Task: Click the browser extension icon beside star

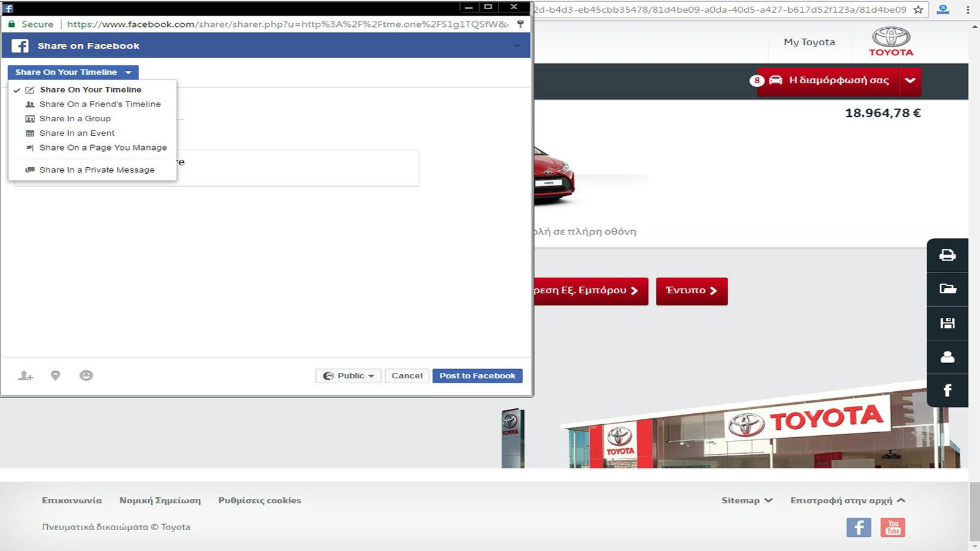Action: point(943,9)
